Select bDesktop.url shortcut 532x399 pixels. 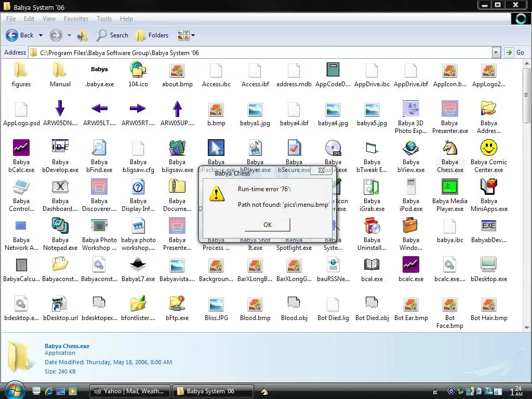click(60, 309)
